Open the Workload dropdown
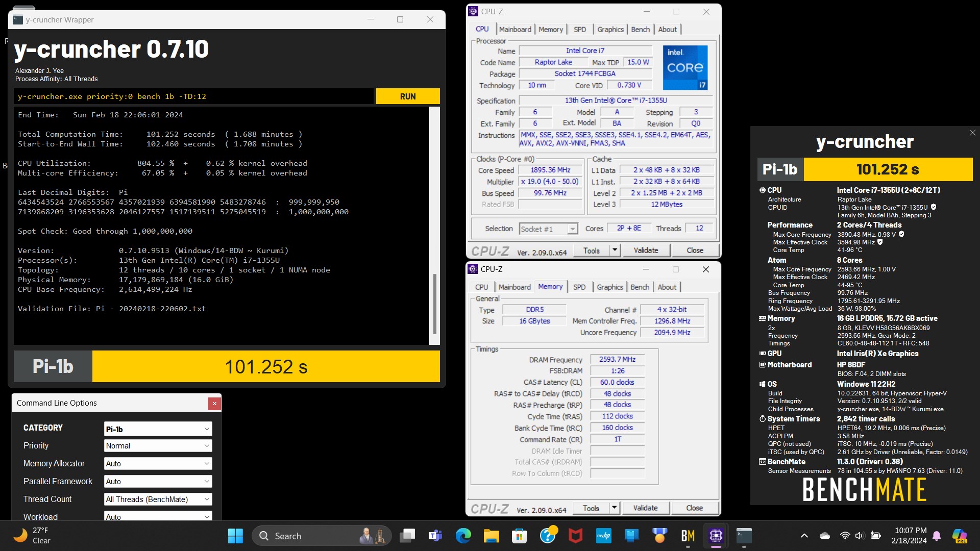The height and width of the screenshot is (551, 980). click(x=158, y=516)
